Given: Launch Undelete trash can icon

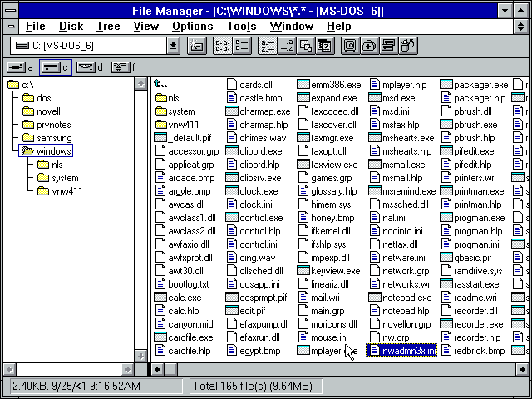Looking at the screenshot, I should click(x=408, y=46).
